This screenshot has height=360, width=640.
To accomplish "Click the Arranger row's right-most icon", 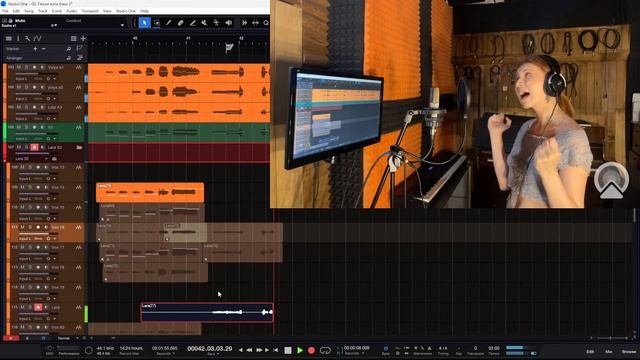I will tap(80, 58).
